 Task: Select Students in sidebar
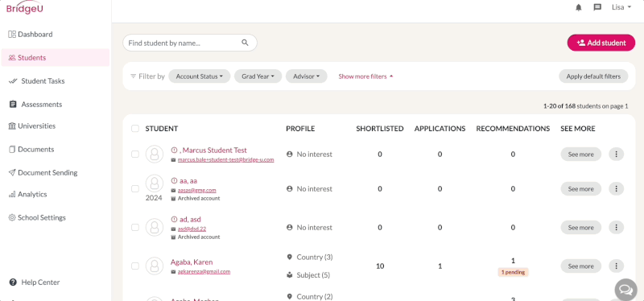tap(56, 57)
